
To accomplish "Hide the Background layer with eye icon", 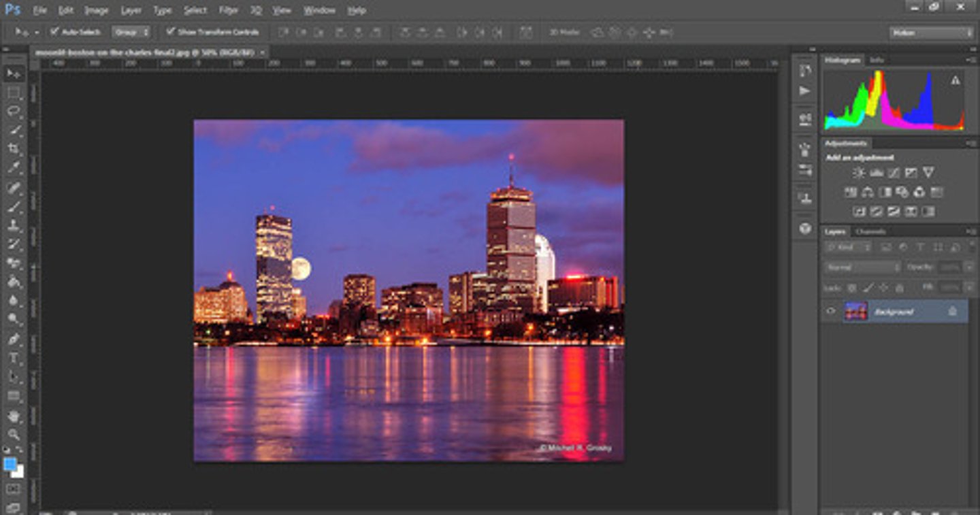I will 830,312.
